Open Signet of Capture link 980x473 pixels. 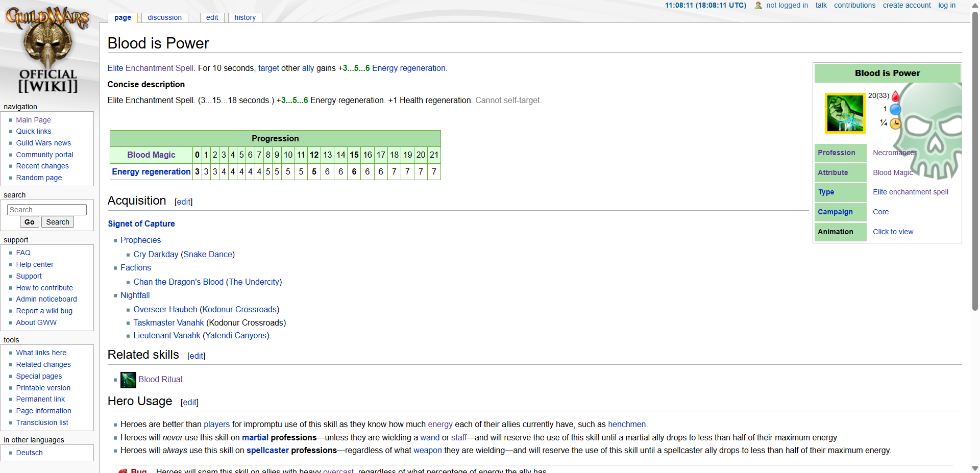141,223
